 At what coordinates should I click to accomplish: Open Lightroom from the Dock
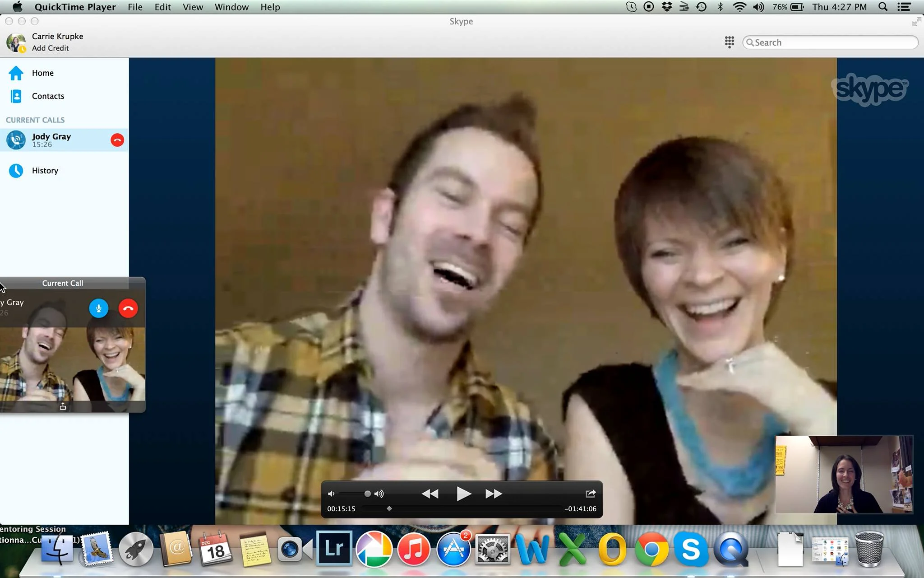(334, 549)
